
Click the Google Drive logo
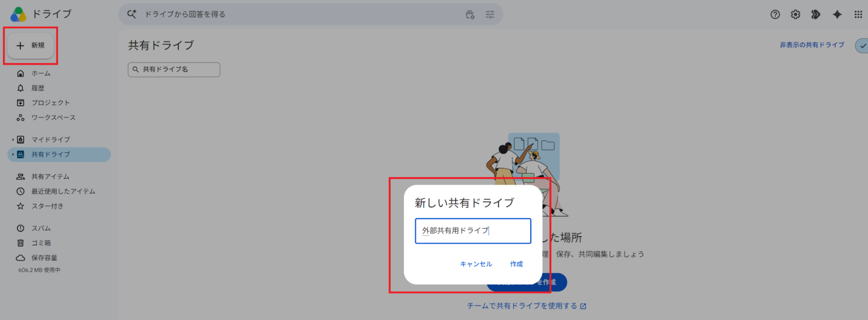coord(19,14)
